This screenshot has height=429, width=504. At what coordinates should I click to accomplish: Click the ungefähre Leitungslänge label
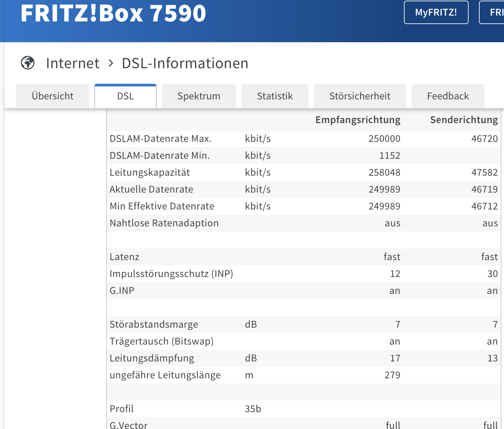tap(165, 375)
